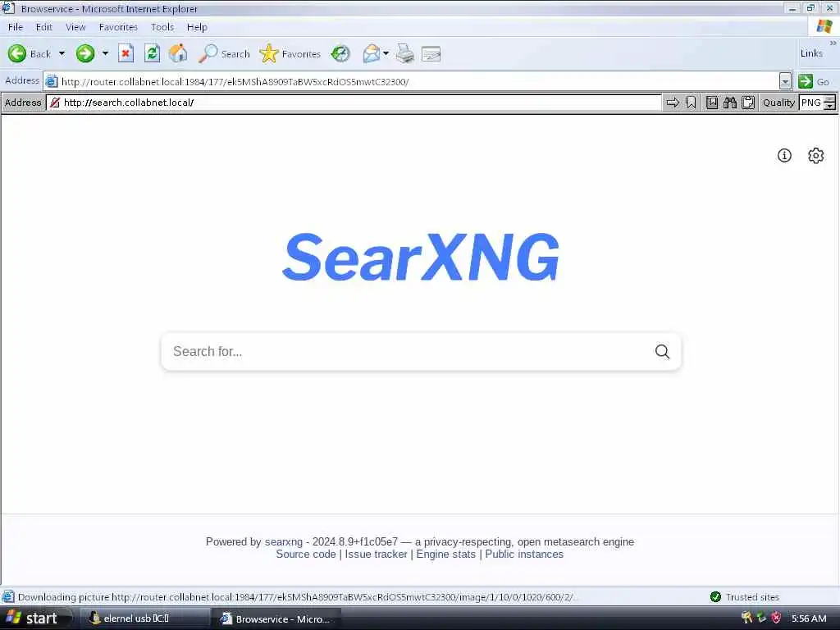Viewport: 840px width, 630px height.
Task: Click the Windows flag logo in menu bar
Action: click(824, 26)
